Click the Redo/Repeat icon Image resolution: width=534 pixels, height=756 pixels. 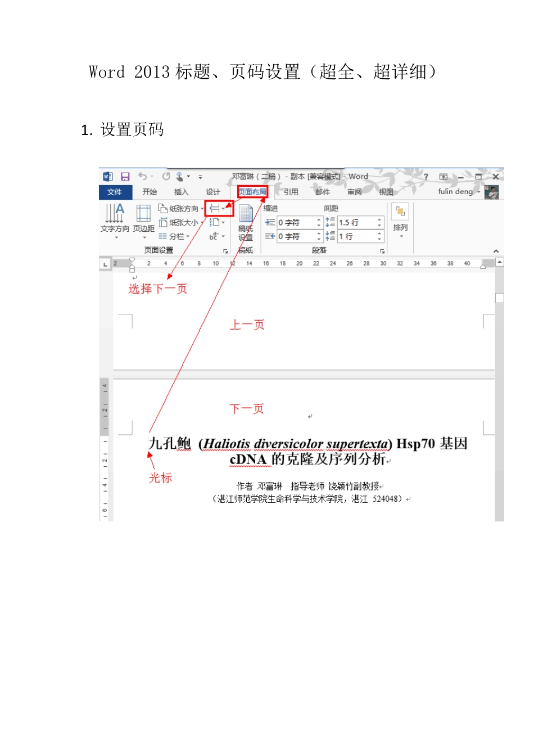click(x=166, y=176)
